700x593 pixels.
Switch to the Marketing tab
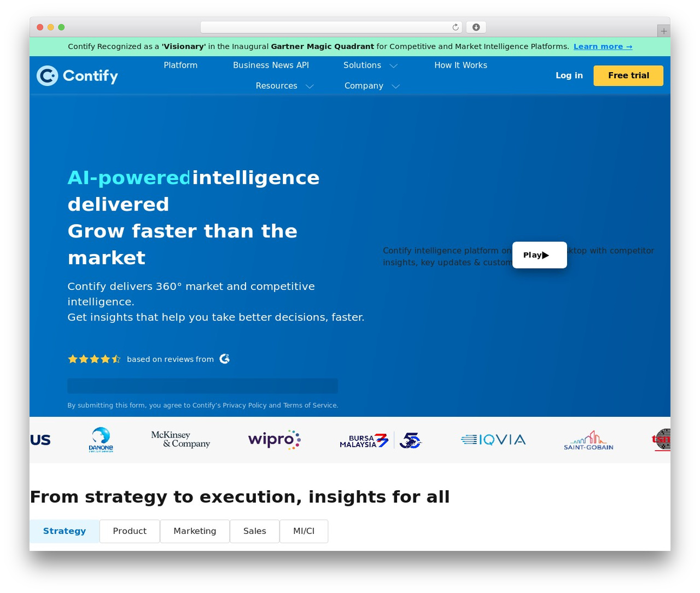[x=195, y=531]
